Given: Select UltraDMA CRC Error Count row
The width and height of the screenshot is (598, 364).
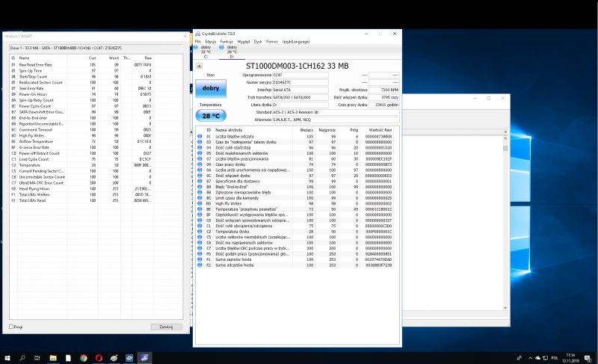Looking at the screenshot, I should coord(81,182).
